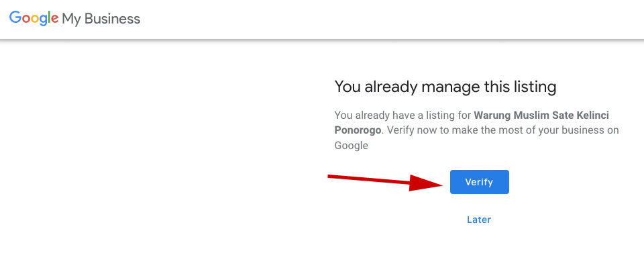Click "You already have a listing for" text
644x280 pixels.
(402, 115)
